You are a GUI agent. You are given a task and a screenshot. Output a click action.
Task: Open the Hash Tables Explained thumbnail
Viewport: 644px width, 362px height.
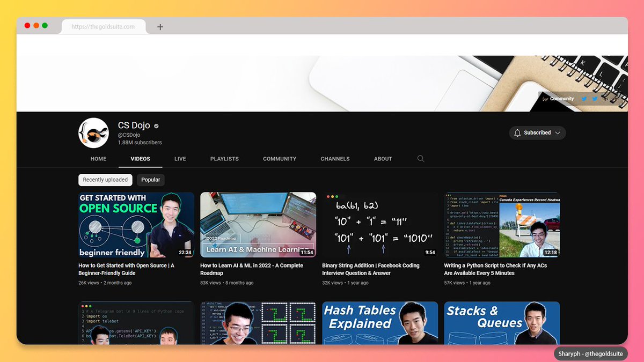380,323
